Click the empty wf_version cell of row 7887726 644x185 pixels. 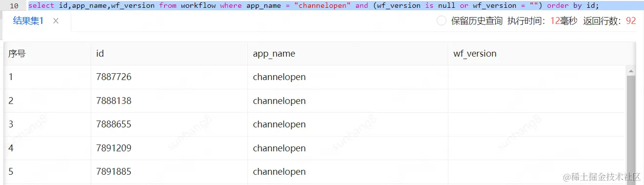(x=537, y=77)
